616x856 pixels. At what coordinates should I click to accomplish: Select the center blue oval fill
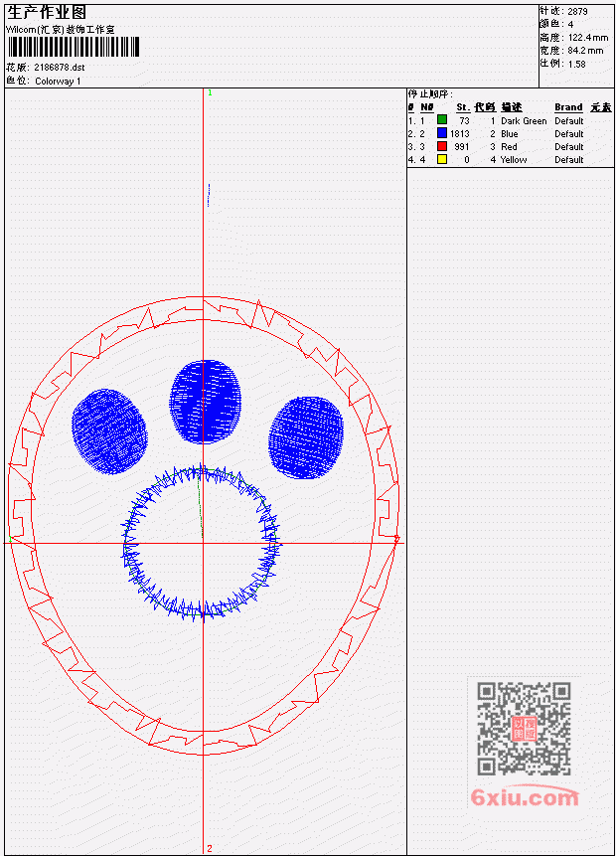point(205,402)
